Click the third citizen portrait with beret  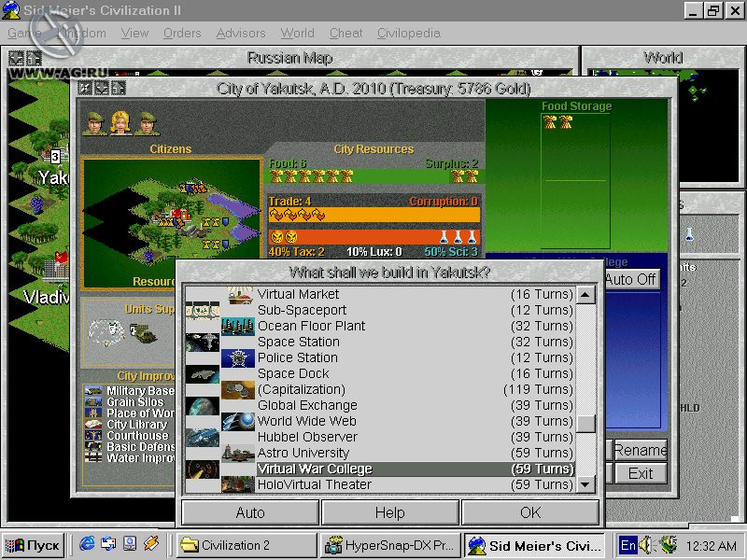(x=148, y=123)
